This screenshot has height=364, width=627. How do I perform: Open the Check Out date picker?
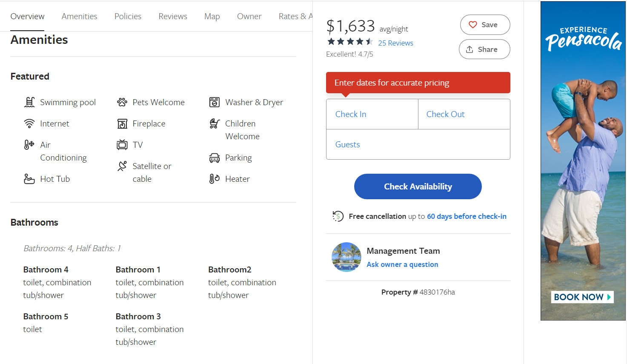(x=464, y=114)
